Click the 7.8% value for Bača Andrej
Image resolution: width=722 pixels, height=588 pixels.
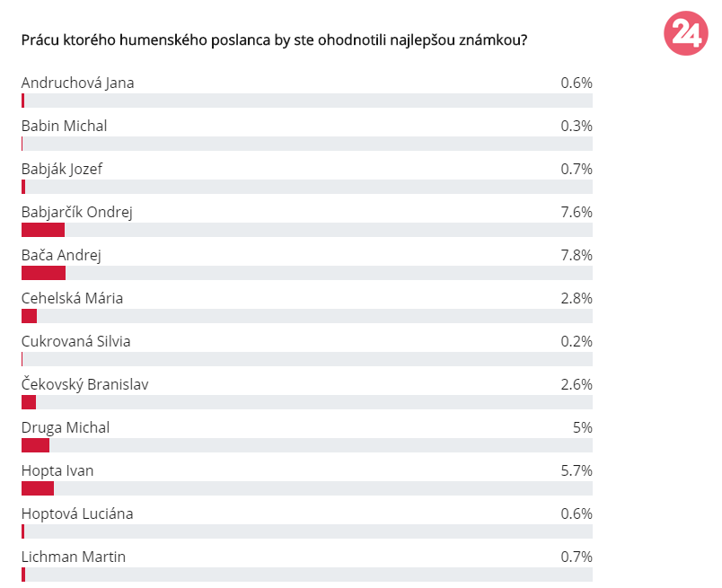click(576, 255)
